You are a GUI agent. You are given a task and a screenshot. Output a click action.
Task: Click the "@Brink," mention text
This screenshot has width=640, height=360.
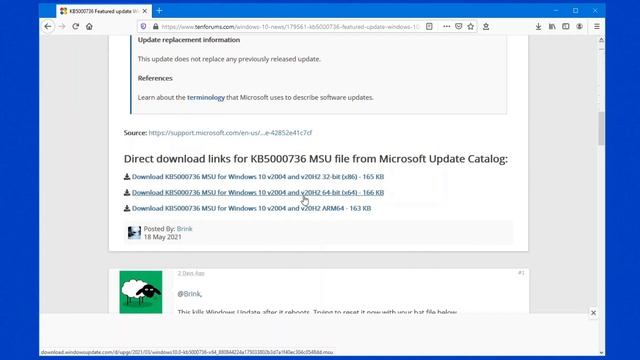189,293
